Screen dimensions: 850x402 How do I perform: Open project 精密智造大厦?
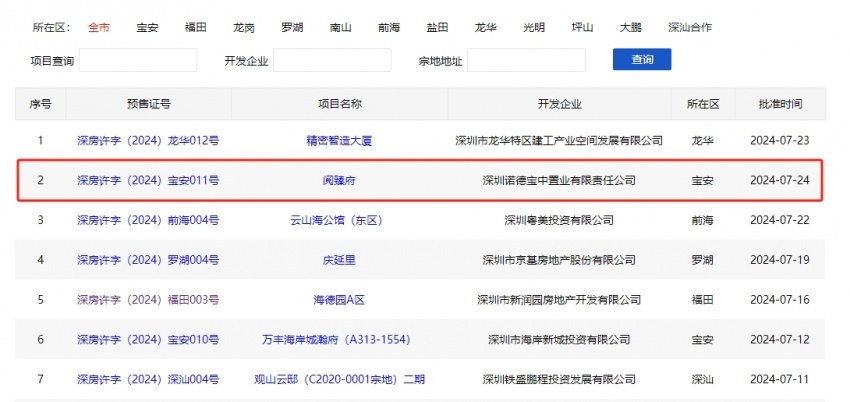339,141
